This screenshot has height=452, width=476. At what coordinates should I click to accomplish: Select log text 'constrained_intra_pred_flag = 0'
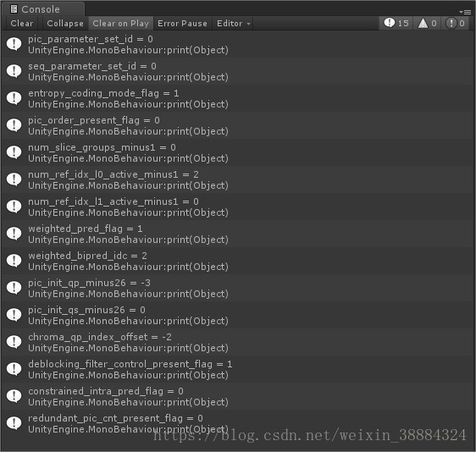coord(106,391)
